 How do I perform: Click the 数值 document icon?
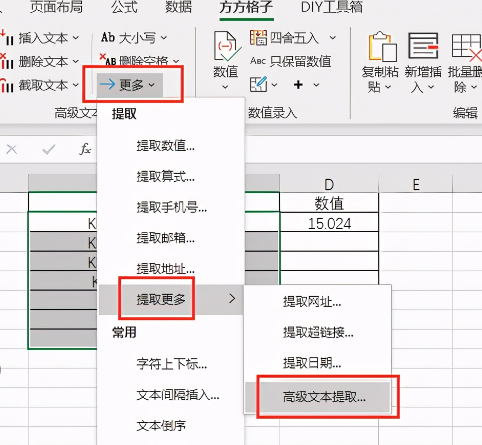[x=227, y=46]
